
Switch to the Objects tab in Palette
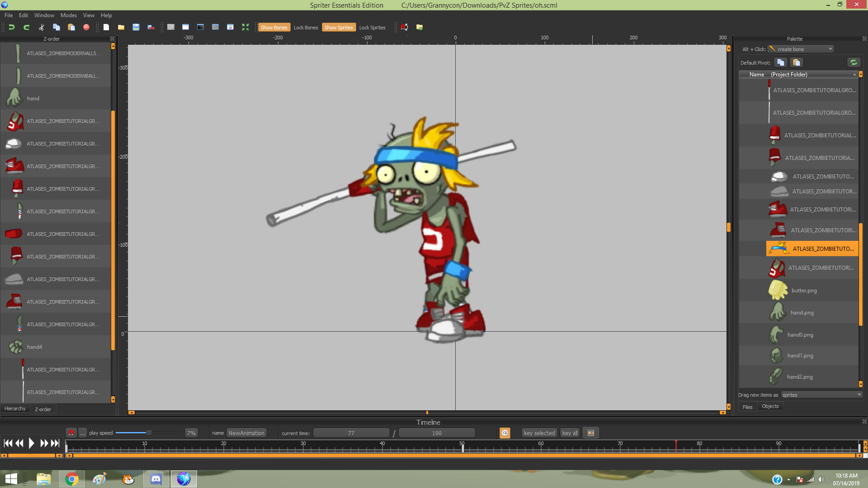(x=770, y=406)
